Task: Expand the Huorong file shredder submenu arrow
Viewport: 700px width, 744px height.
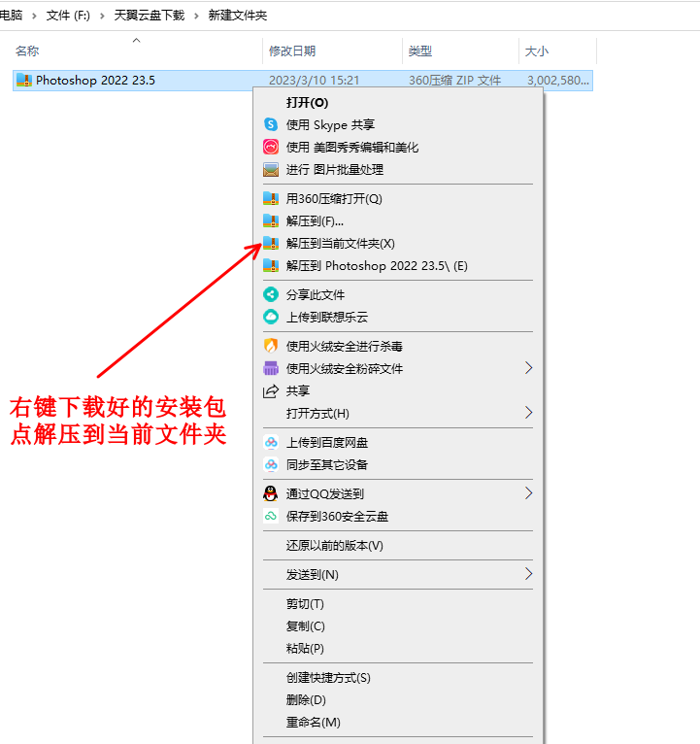Action: tap(528, 368)
